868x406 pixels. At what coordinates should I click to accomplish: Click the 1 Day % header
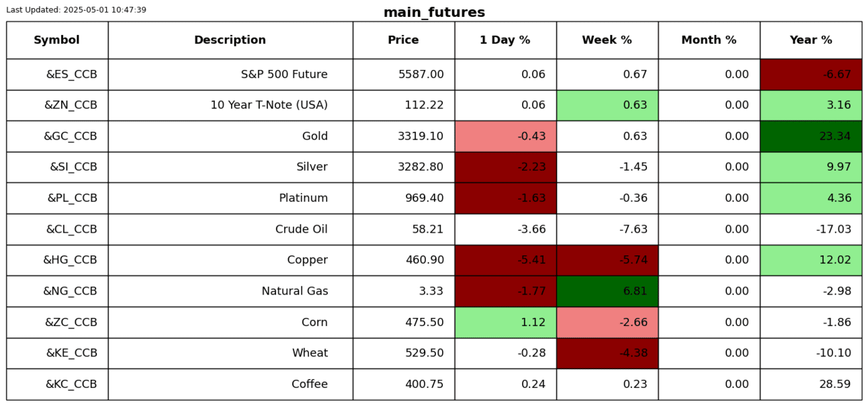tap(505, 40)
